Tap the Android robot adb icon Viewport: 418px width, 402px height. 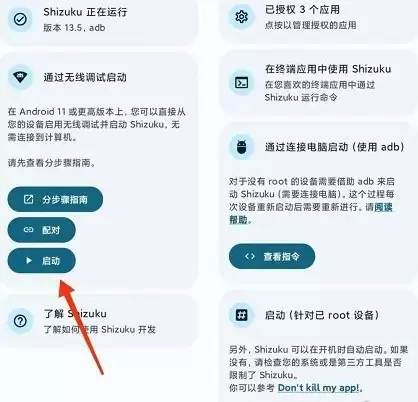[241, 147]
